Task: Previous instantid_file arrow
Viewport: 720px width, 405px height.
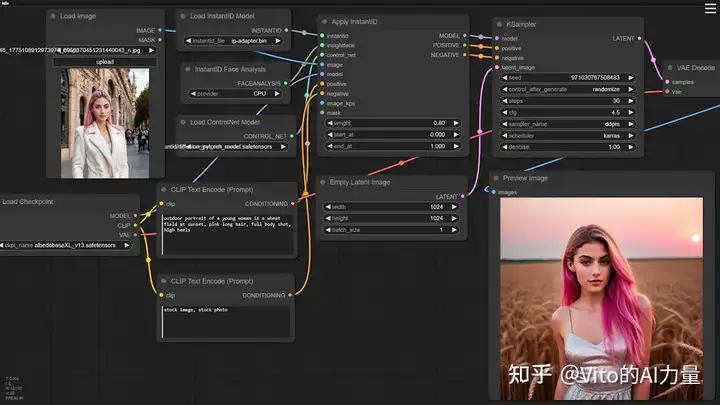Action: [188, 41]
